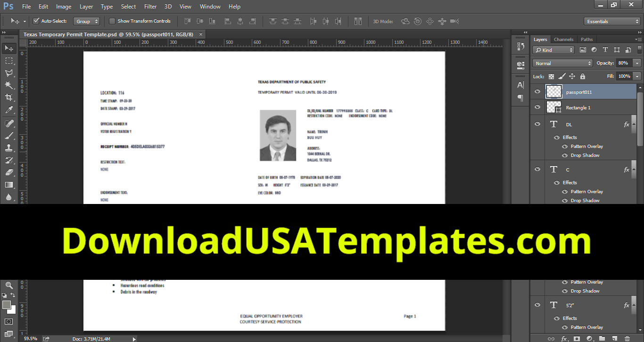
Task: Toggle visibility of Rectangle 1 layer
Action: 537,107
